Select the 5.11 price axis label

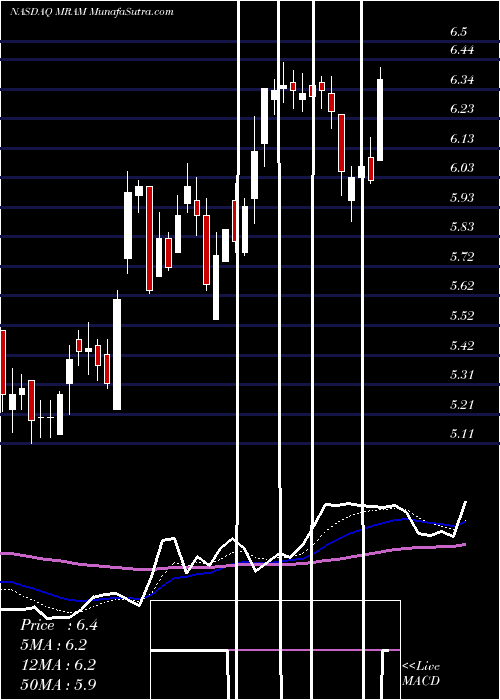[x=462, y=433]
